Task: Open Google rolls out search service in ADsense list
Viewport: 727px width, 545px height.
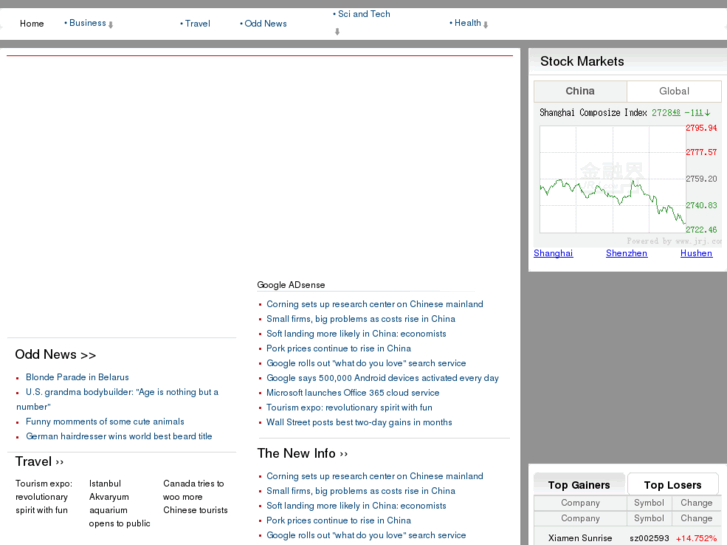Action: pyautogui.click(x=366, y=363)
